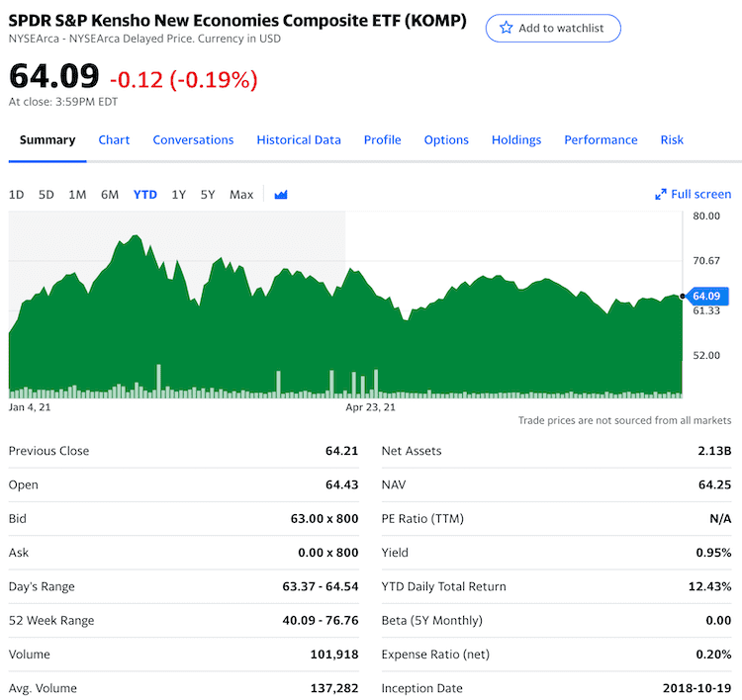
Task: Click the NAV value 64.25
Action: tap(714, 484)
